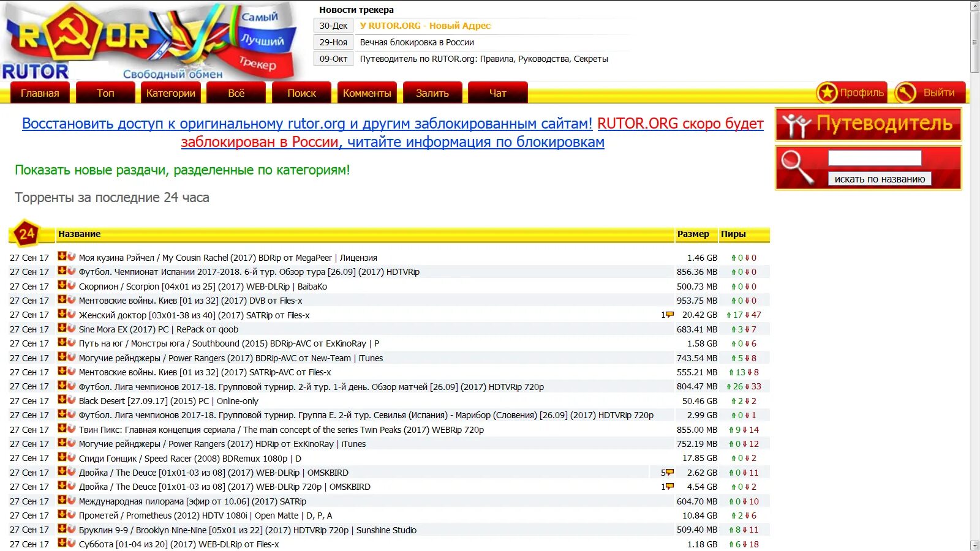Download torrent file for Моя кузина Рэйчел row
980x551 pixels.
coord(62,257)
